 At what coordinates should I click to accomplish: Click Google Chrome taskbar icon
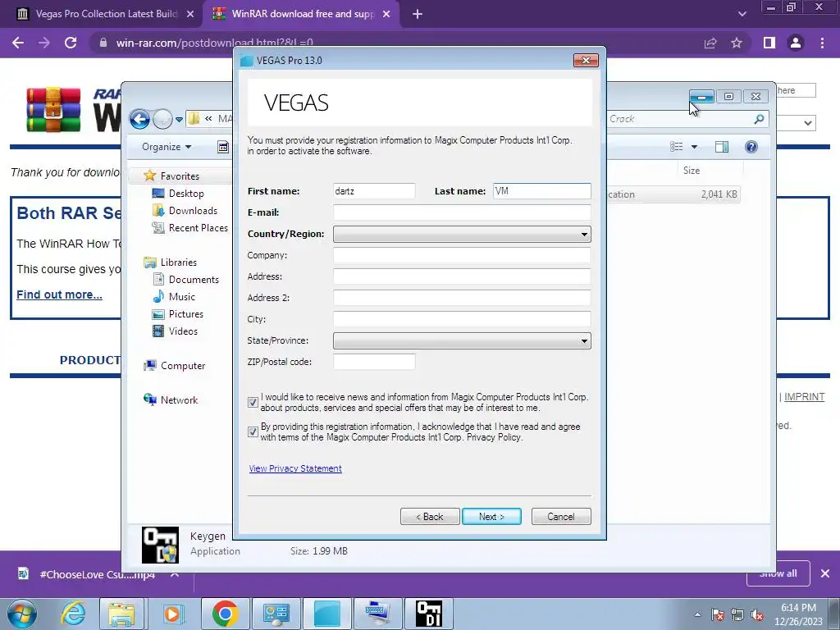pos(225,614)
